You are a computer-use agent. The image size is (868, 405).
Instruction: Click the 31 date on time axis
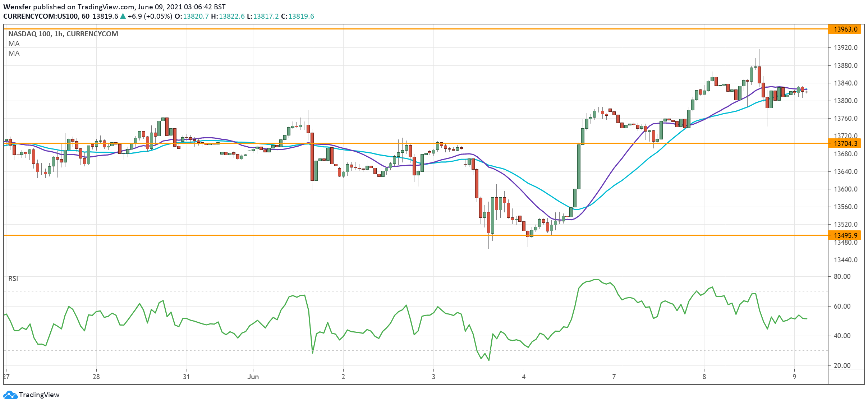(x=186, y=377)
